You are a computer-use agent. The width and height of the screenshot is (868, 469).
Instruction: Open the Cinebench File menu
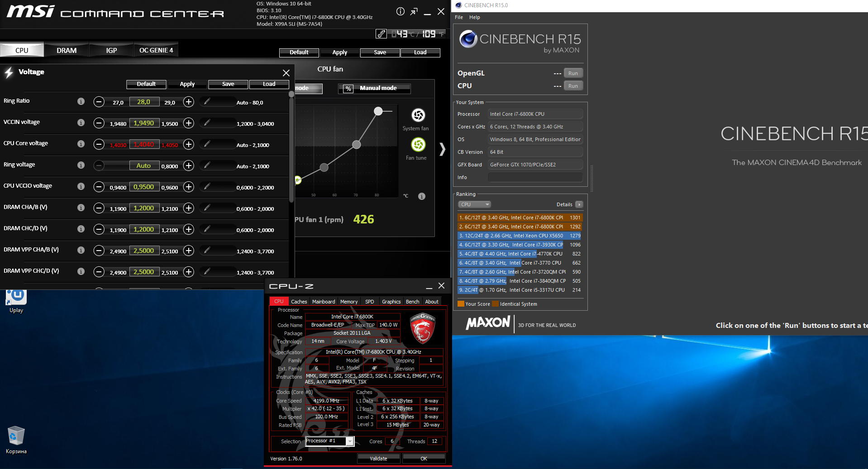point(459,17)
